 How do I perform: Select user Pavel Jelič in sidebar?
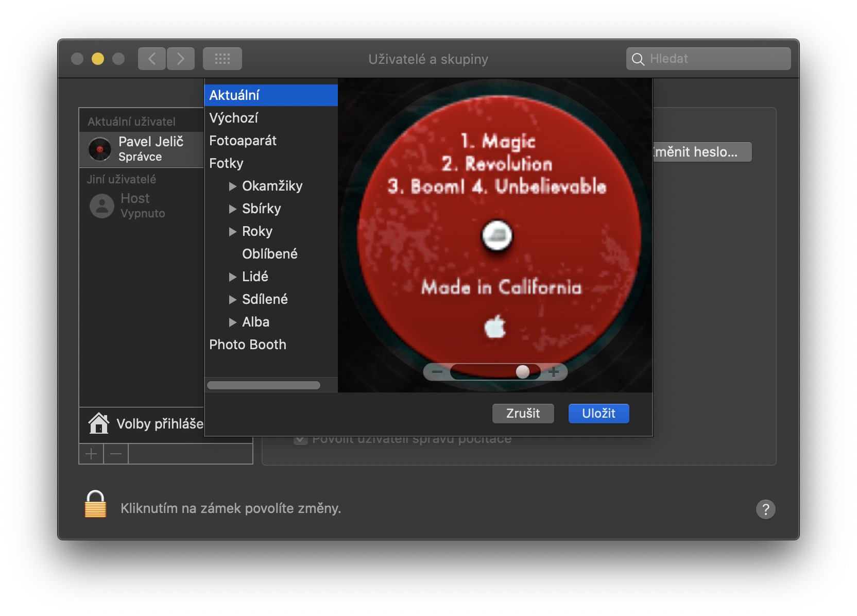click(142, 149)
